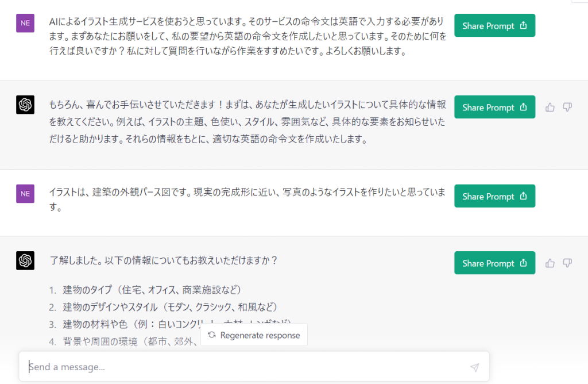Click the reply text starting もちろん、喜んで

247,122
